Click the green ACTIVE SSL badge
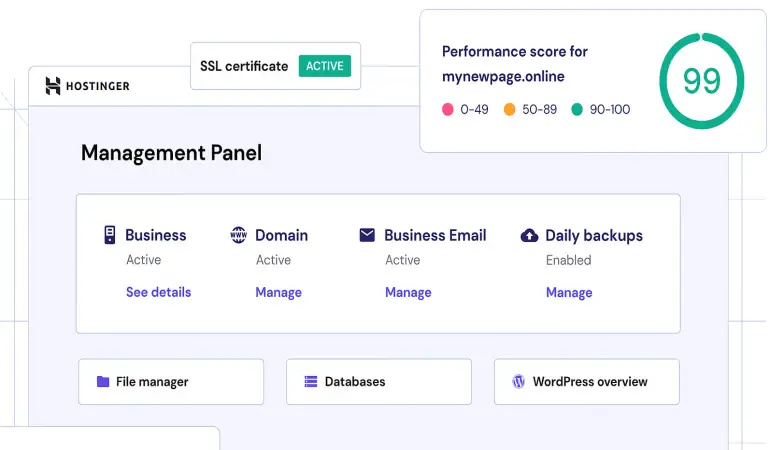Screen dimensions: 770x450 click(x=325, y=66)
